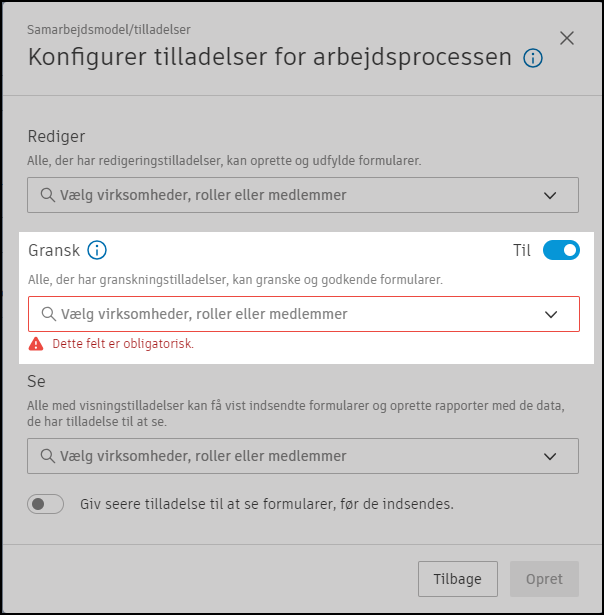Expand the Rediger dropdown chevron
604x615 pixels.
pos(550,196)
